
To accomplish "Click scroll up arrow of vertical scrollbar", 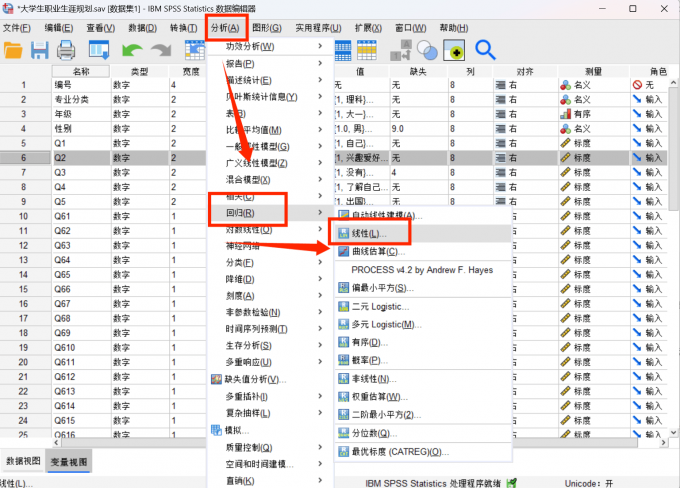I will pyautogui.click(x=673, y=82).
